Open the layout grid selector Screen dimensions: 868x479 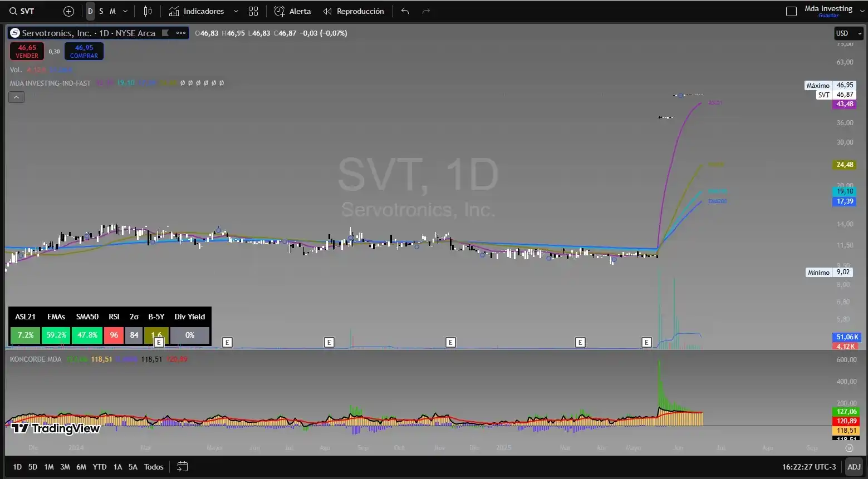tap(253, 11)
